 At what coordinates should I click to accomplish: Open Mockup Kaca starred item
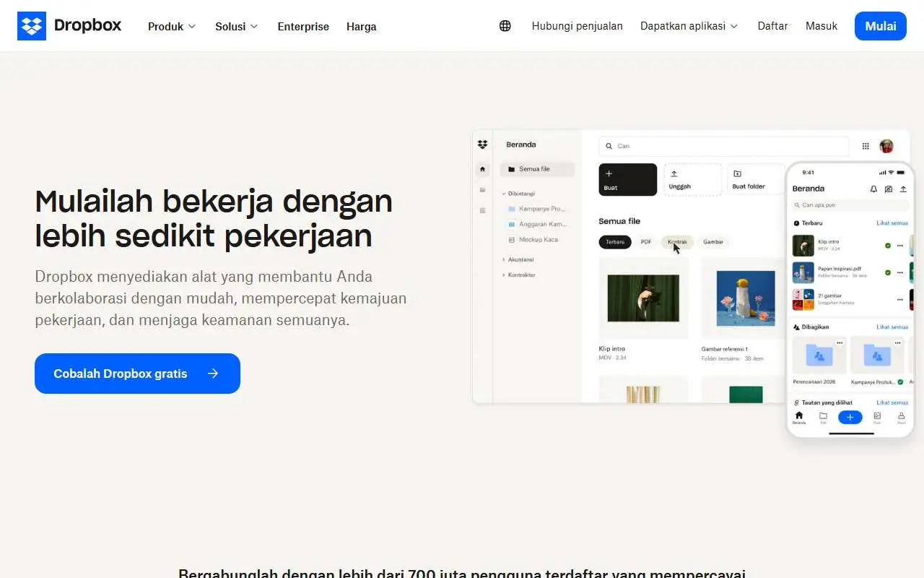[533, 239]
